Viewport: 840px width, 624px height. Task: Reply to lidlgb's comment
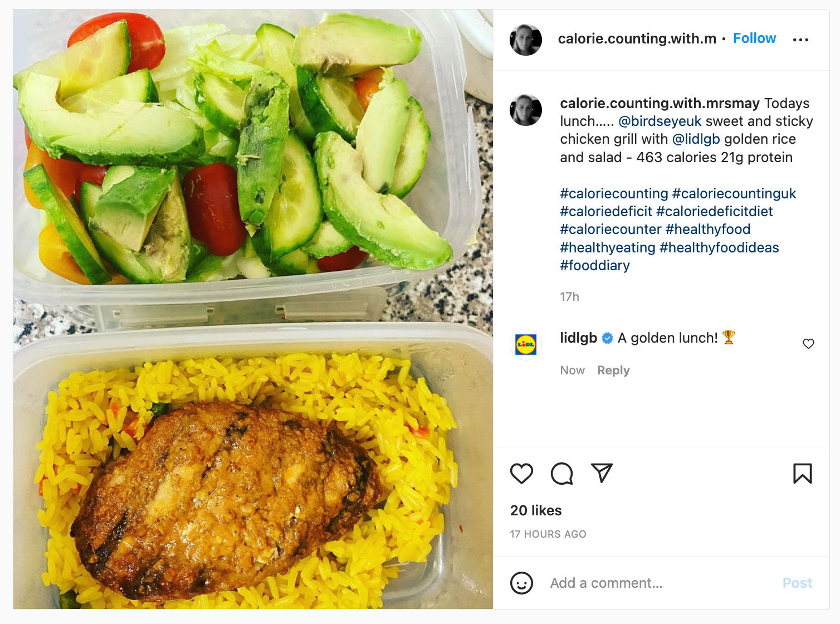click(x=613, y=370)
